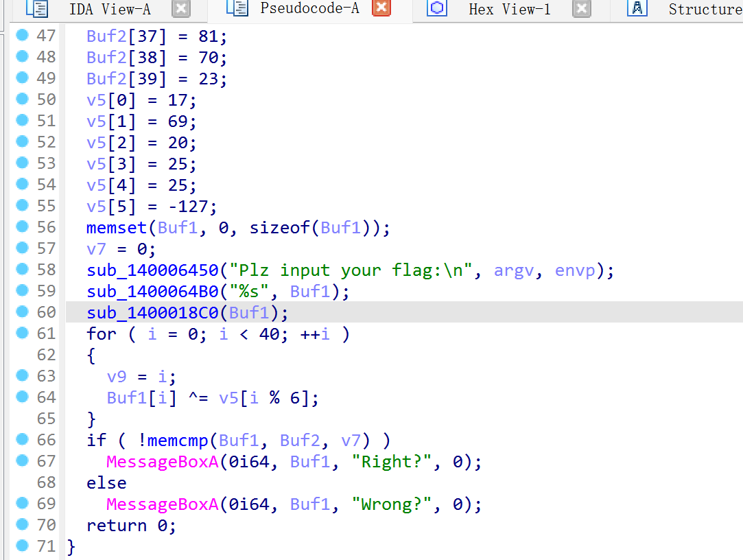
Task: Click the Structures tab icon
Action: [637, 8]
